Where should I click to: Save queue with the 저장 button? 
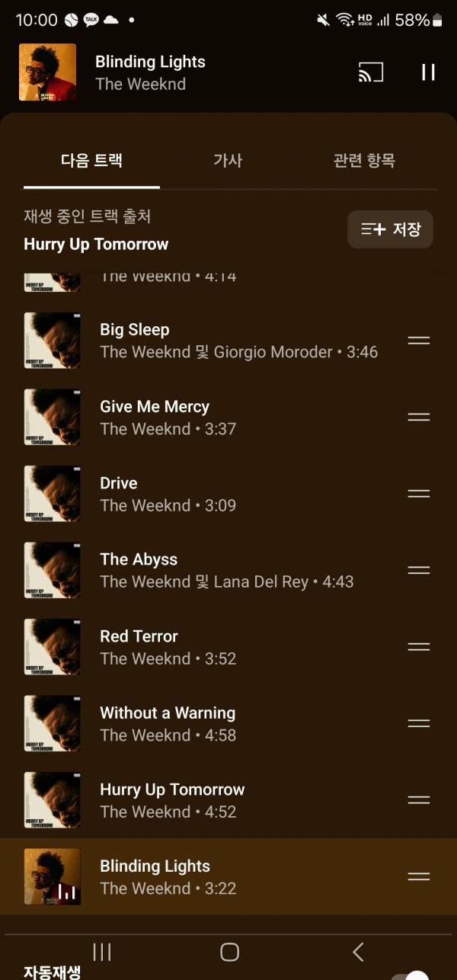tap(390, 229)
